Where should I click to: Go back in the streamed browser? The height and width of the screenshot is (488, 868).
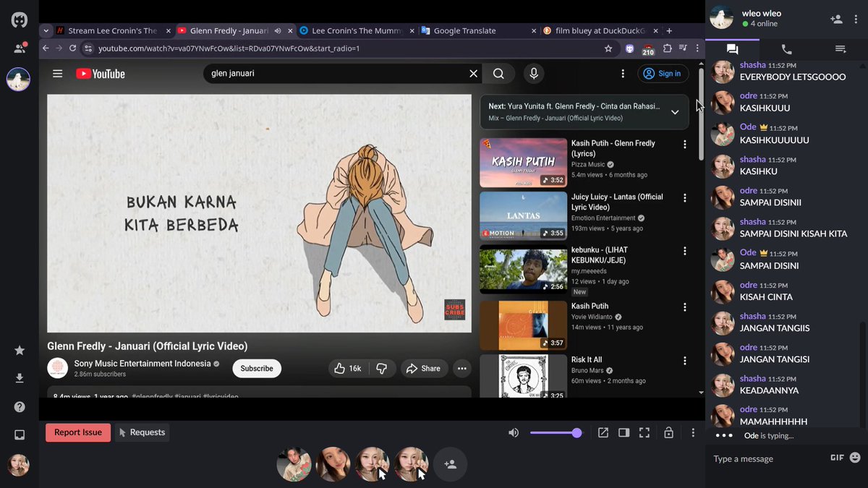coord(46,48)
